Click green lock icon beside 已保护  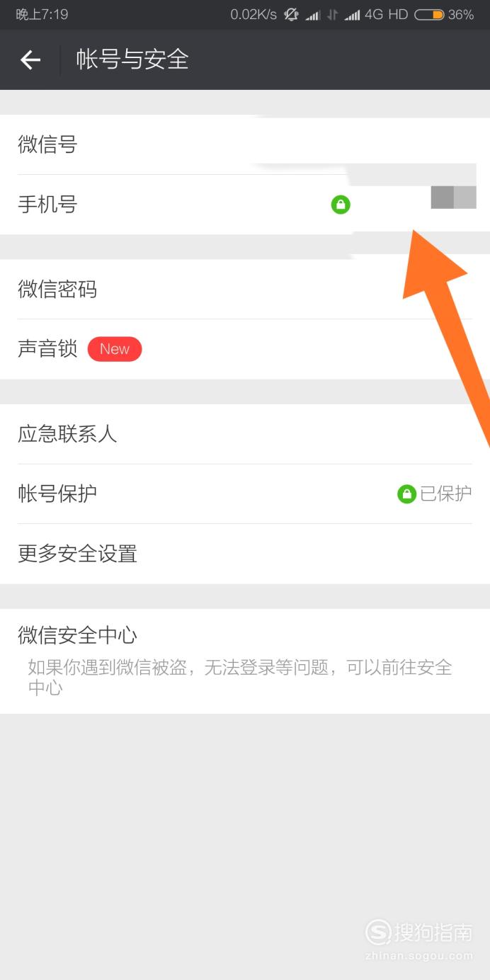pos(406,494)
